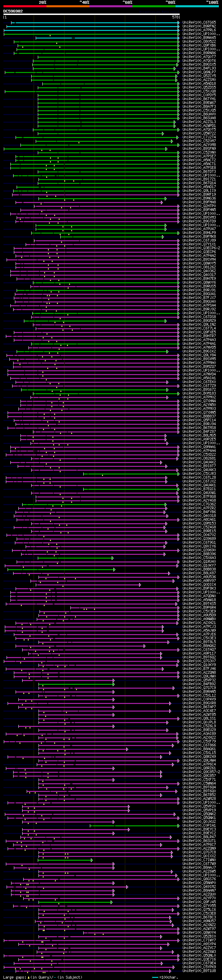This screenshot has height=980, width=222.
Task: Open hit UniRef100_C6TG65
Action: pyautogui.click(x=199, y=23)
